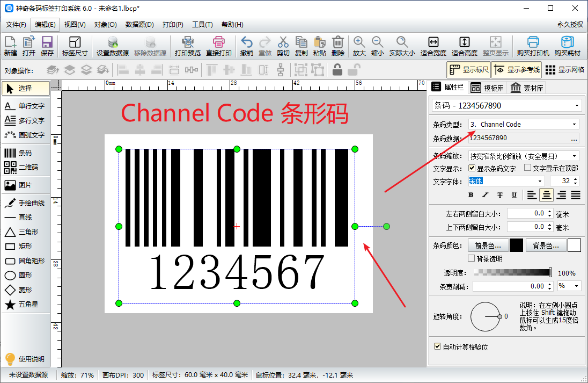Toggle 显示参考线 guide lines

(517, 70)
